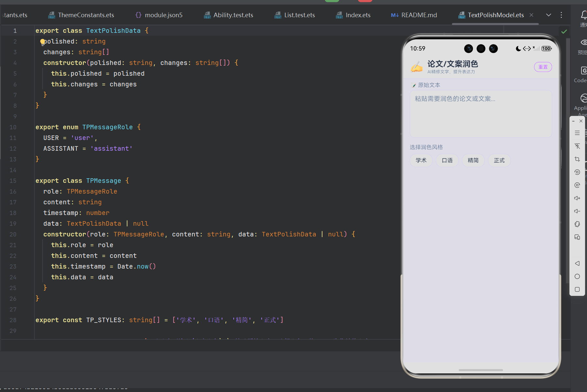Click the battery 100 indicator in emulator

pos(546,49)
